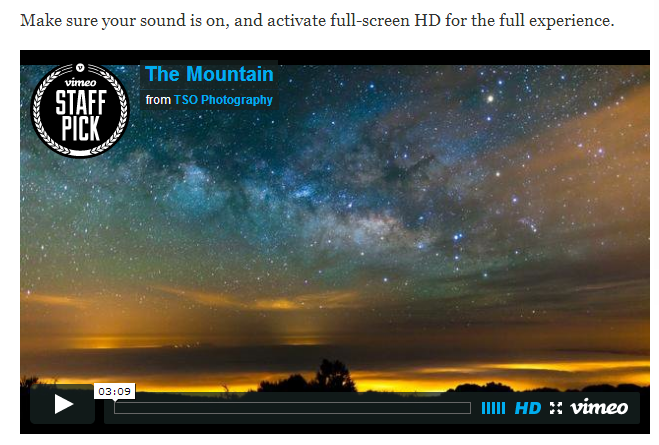659x445 pixels.
Task: Click the Vimeo logo in the player bar
Action: pyautogui.click(x=599, y=407)
